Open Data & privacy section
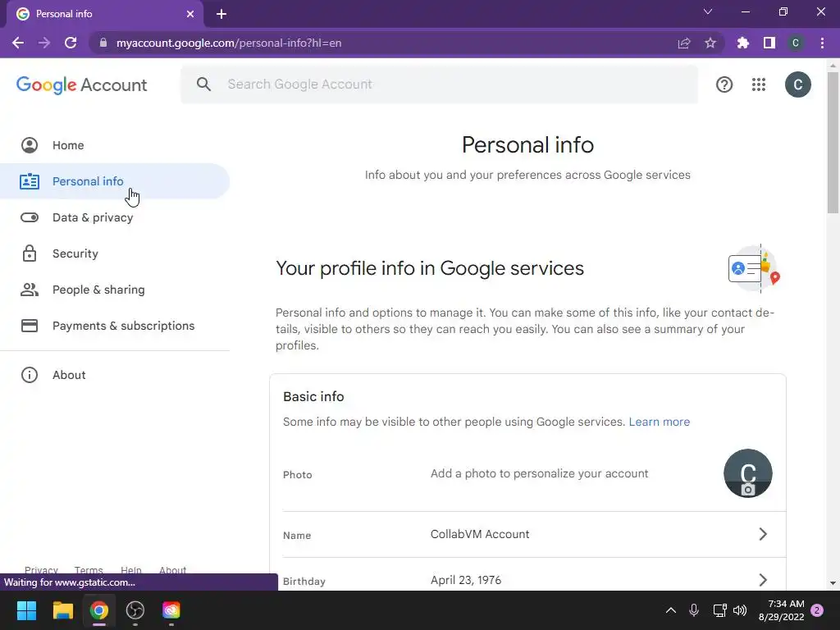Image resolution: width=840 pixels, height=630 pixels. tap(115, 217)
